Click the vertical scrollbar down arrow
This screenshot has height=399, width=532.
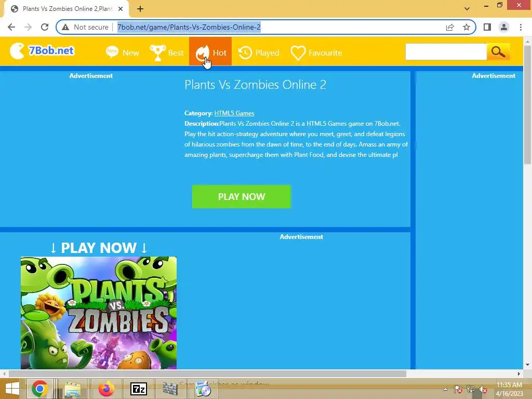527,365
